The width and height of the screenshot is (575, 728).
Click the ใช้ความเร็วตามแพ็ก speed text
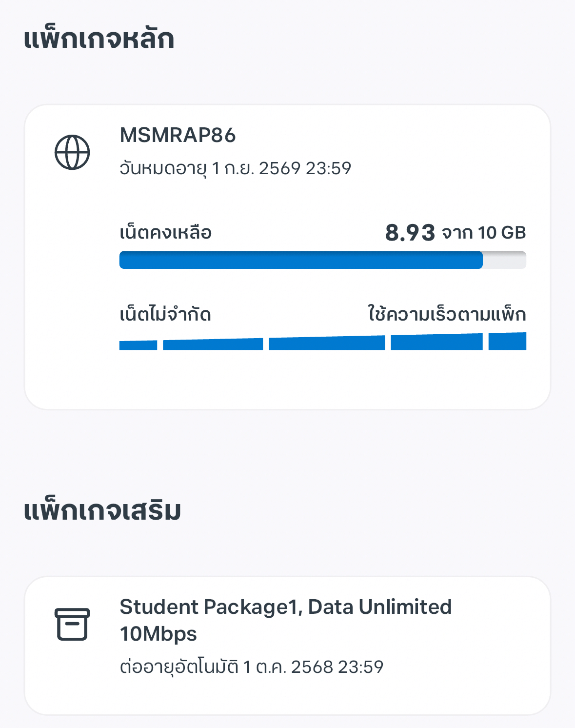point(447,314)
